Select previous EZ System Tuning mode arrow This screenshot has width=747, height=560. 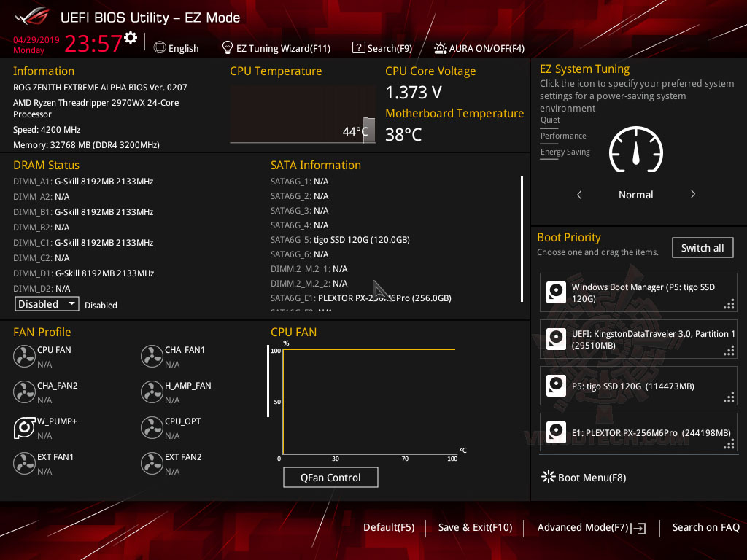point(579,194)
